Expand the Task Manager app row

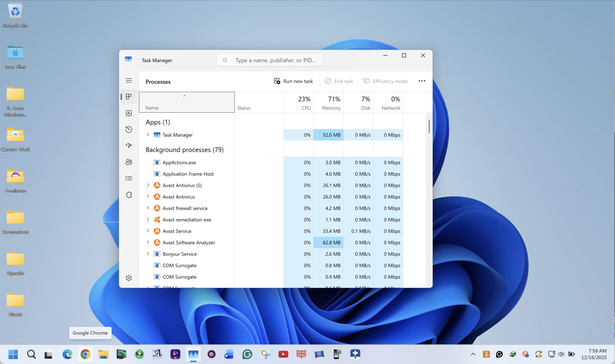coord(148,134)
